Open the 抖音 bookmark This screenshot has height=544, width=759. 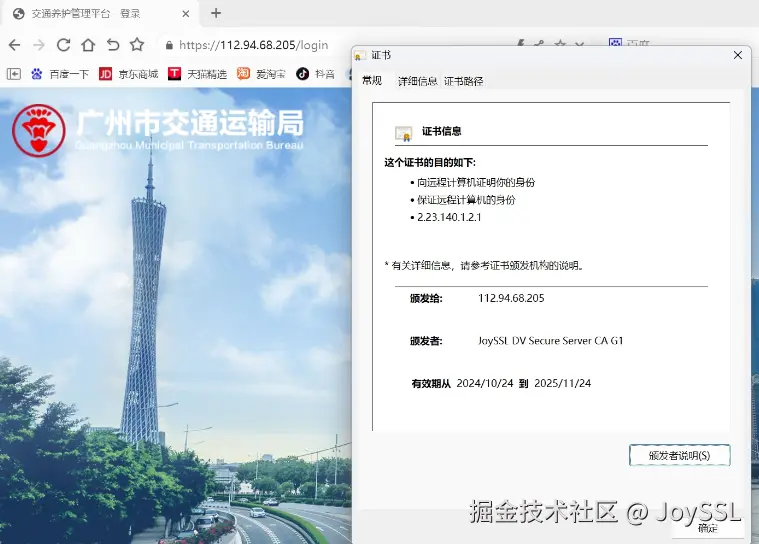click(316, 74)
